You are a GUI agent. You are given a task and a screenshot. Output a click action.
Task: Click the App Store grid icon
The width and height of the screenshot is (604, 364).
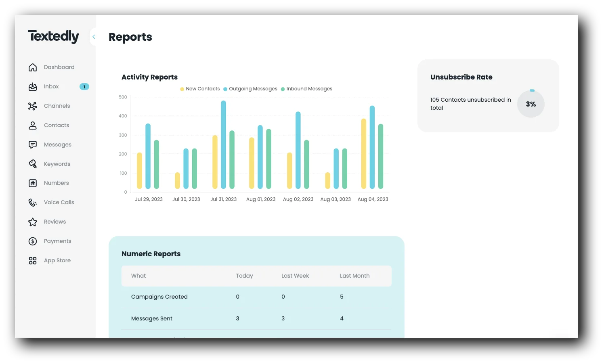(x=33, y=261)
